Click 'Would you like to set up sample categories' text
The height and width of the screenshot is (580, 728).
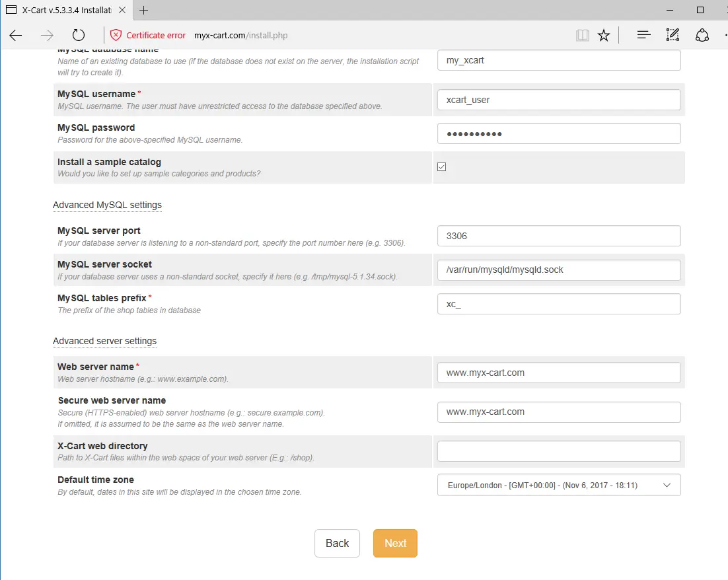(x=159, y=174)
